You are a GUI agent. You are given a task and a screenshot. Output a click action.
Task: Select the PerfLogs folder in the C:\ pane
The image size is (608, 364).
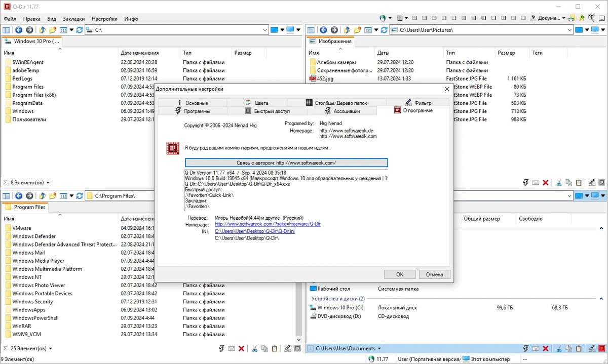pyautogui.click(x=22, y=78)
